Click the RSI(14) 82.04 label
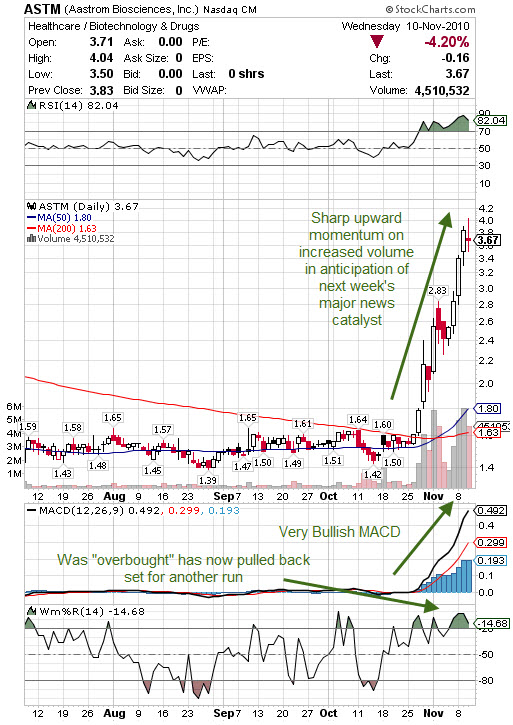Image resolution: width=513 pixels, height=725 pixels. pyautogui.click(x=78, y=105)
